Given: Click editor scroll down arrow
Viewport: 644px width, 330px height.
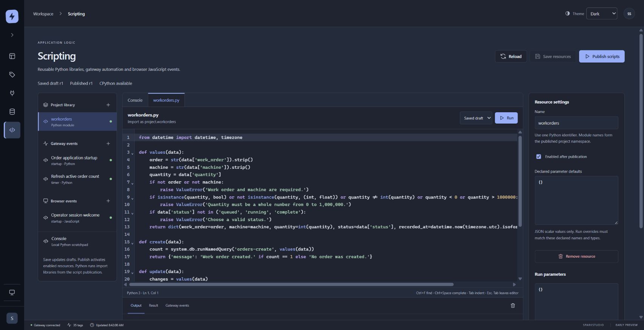Looking at the screenshot, I should [520, 279].
